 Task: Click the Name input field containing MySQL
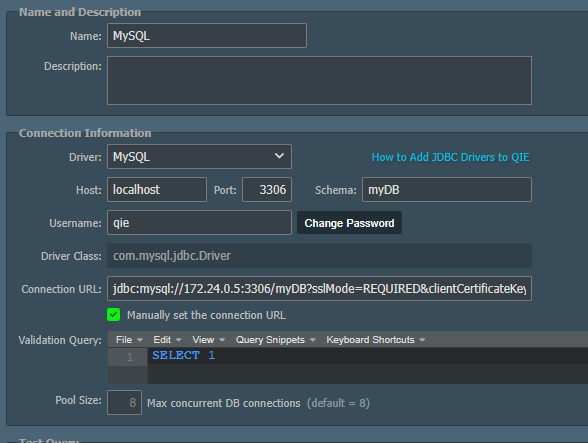(207, 36)
